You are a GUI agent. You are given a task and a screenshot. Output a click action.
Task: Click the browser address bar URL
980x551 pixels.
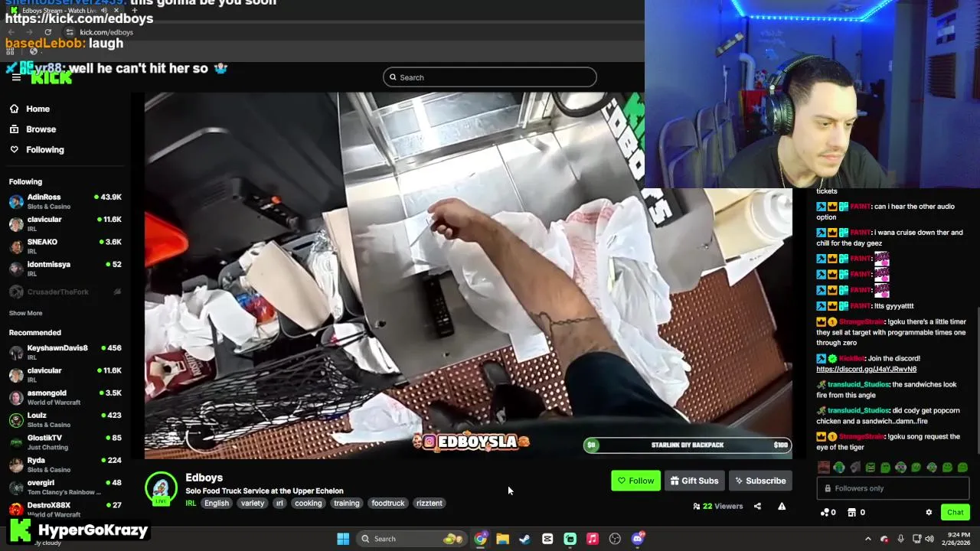[x=106, y=32]
